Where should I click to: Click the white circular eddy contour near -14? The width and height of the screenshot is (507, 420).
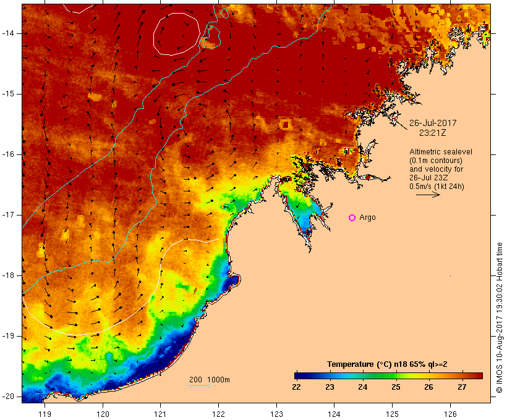pyautogui.click(x=177, y=34)
